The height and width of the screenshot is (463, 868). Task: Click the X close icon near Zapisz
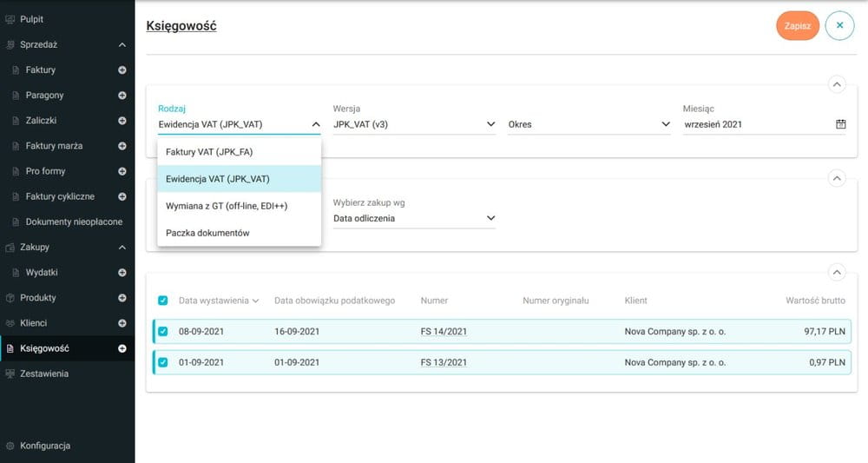click(839, 26)
